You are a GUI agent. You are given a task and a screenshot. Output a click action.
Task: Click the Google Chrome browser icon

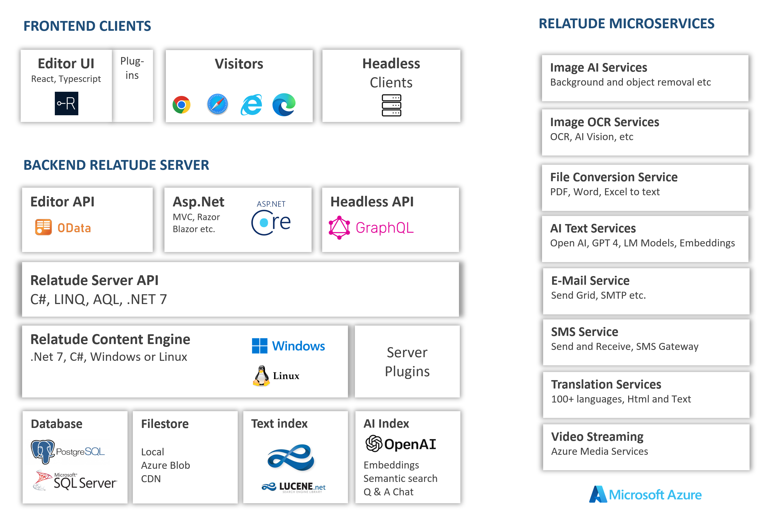pyautogui.click(x=181, y=105)
